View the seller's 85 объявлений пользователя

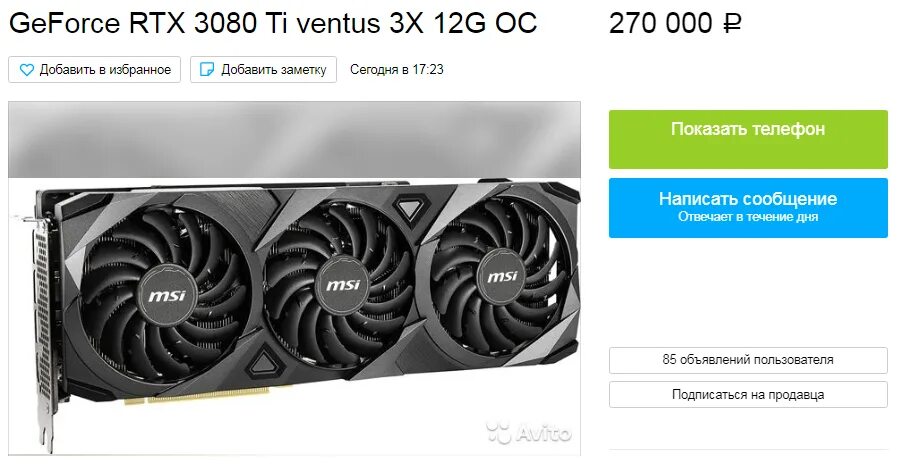tap(748, 360)
